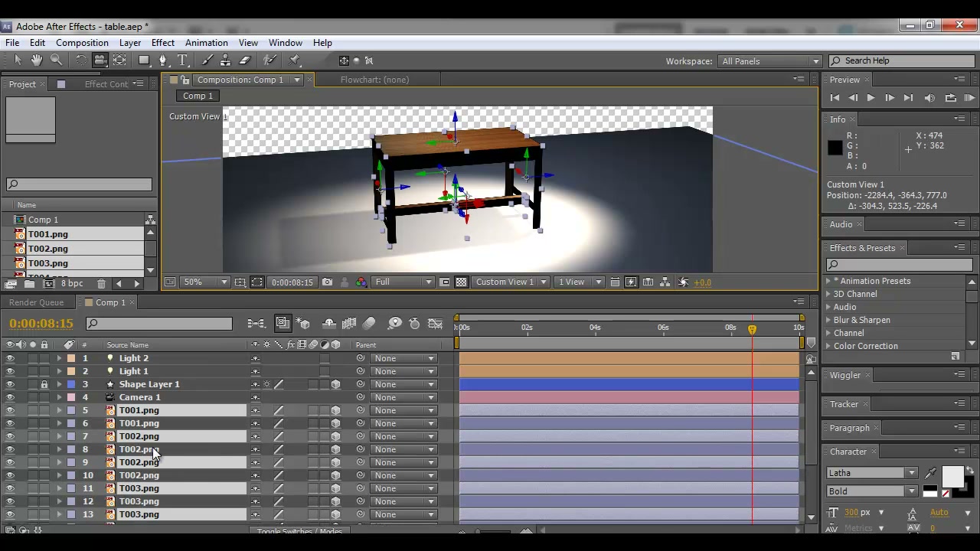Viewport: 980px width, 551px height.
Task: Click the 8 bpc color depth button
Action: pyautogui.click(x=72, y=284)
